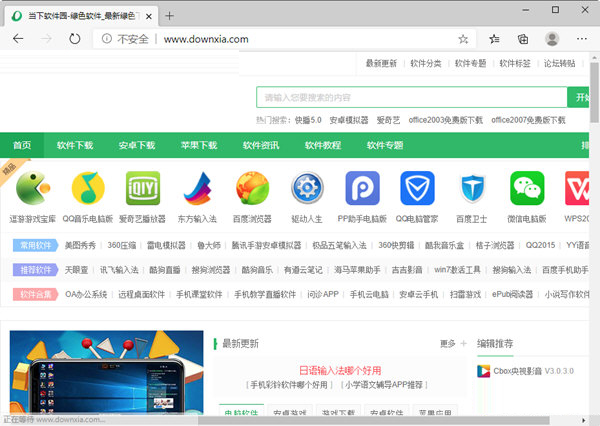Open the 东方输入法 icon
This screenshot has height=426, width=600.
pos(197,188)
